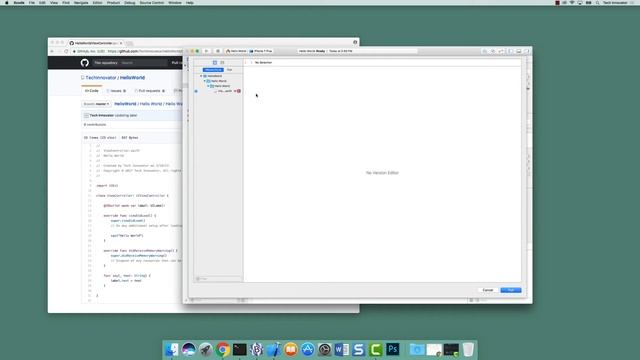
Task: Select the highlighted blue segment in commit sheet
Action: coord(213,70)
